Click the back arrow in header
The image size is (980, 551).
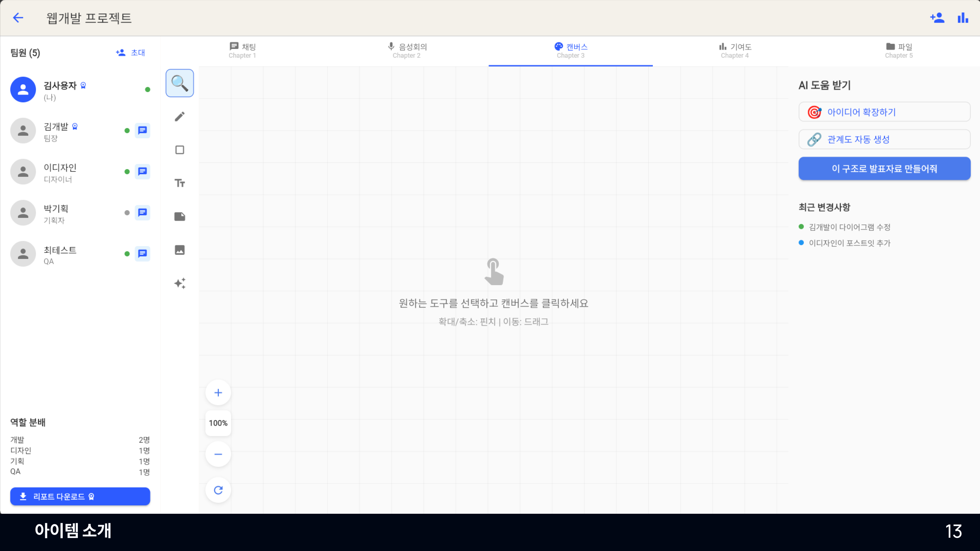(x=18, y=18)
